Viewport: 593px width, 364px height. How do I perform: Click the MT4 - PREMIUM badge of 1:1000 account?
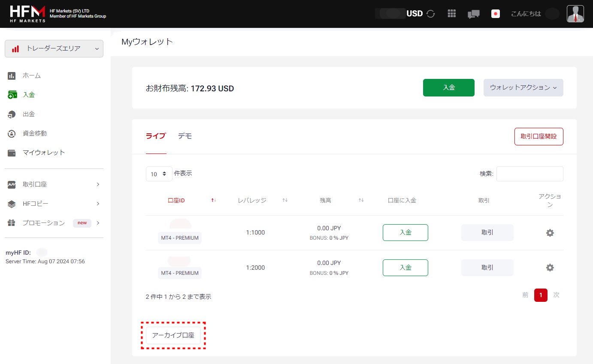pos(180,238)
